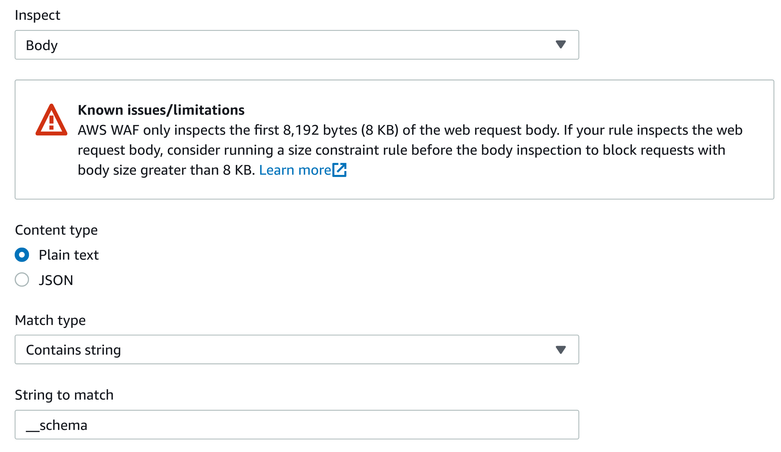Click the Content type label
Viewport: 781px width, 452px height.
[x=56, y=230]
